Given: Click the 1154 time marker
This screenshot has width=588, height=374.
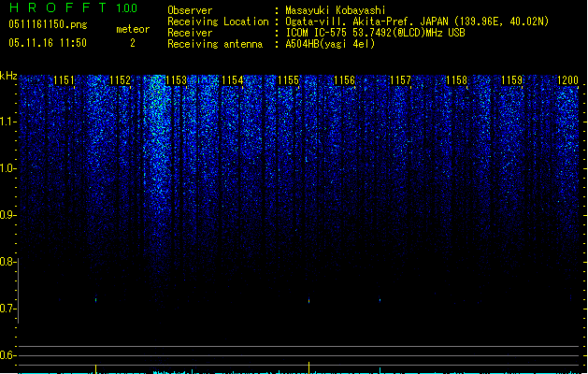Looking at the screenshot, I should pyautogui.click(x=232, y=80).
